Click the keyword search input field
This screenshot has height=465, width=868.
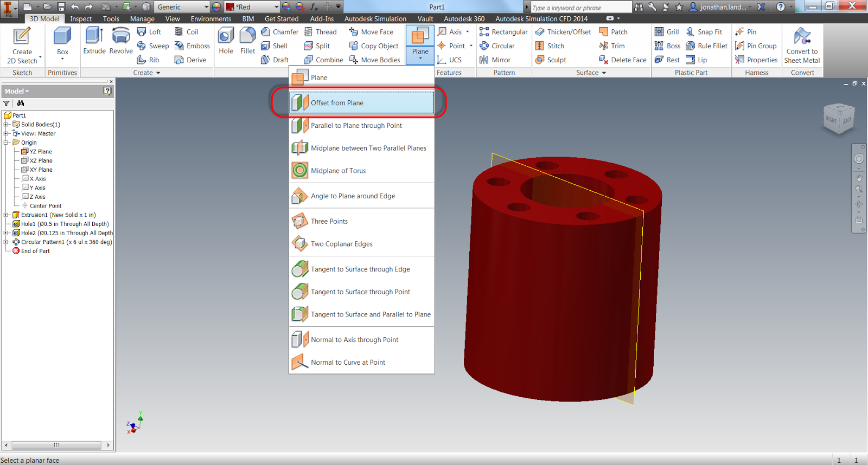pyautogui.click(x=580, y=8)
